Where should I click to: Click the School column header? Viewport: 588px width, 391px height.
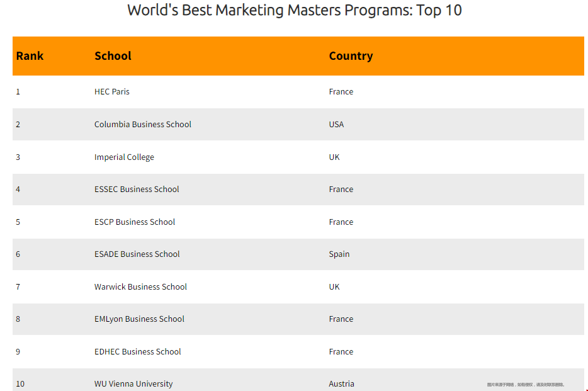[113, 56]
